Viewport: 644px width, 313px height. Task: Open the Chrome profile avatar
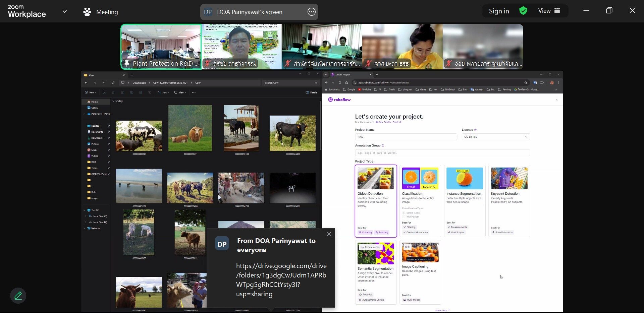[x=552, y=82]
